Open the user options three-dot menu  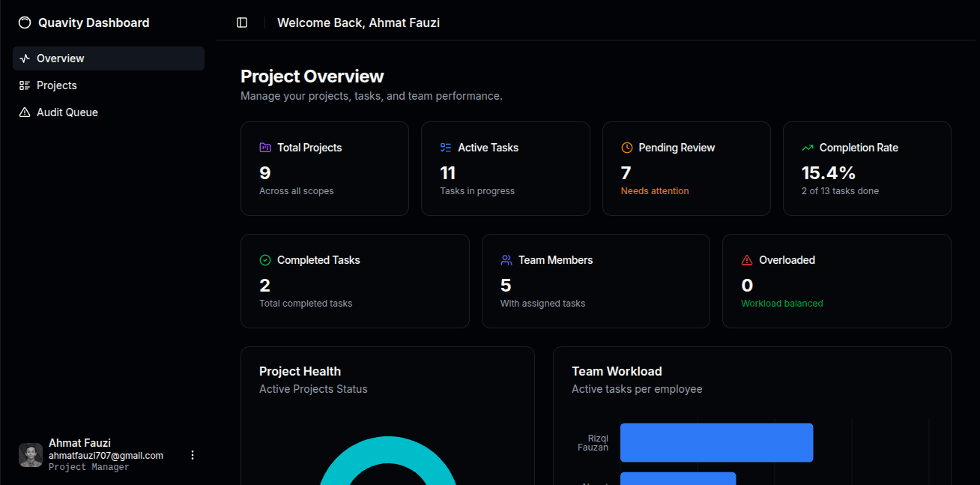[193, 454]
